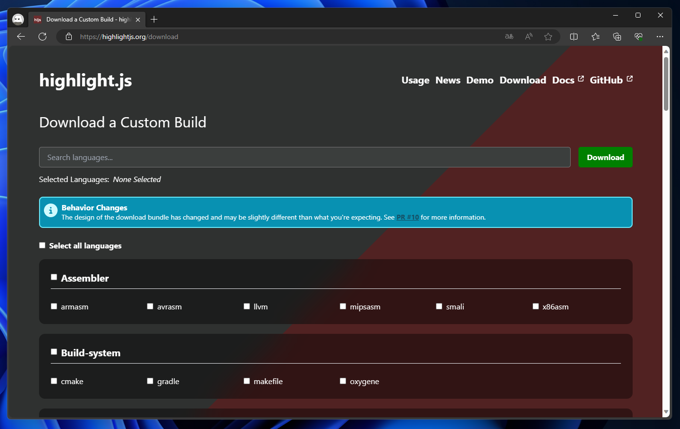Image resolution: width=680 pixels, height=429 pixels.
Task: Open browser essentials heart icon
Action: [x=638, y=37]
